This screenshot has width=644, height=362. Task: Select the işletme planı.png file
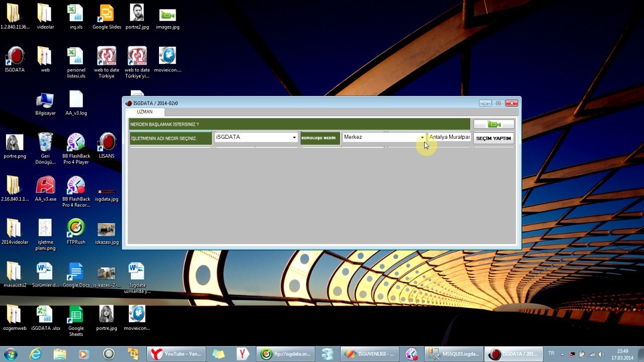point(45,235)
